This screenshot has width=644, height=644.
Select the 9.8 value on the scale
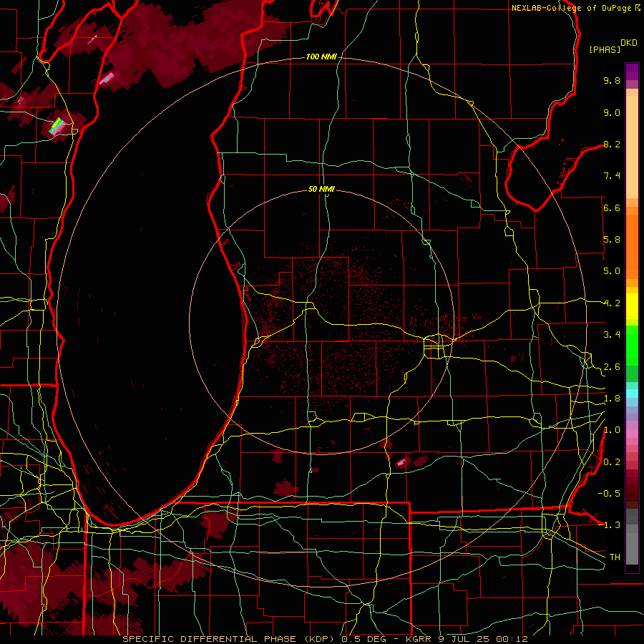(612, 80)
